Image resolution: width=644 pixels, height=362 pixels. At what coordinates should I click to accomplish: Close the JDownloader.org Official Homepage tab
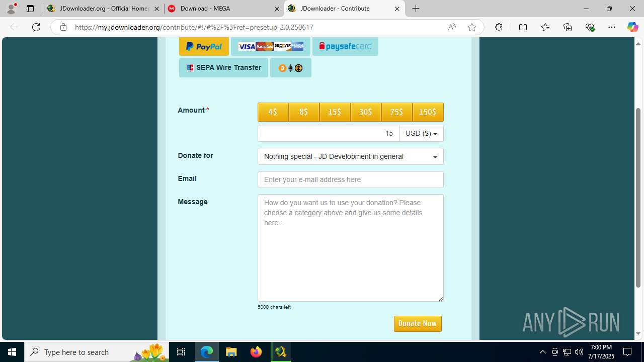tap(157, 9)
